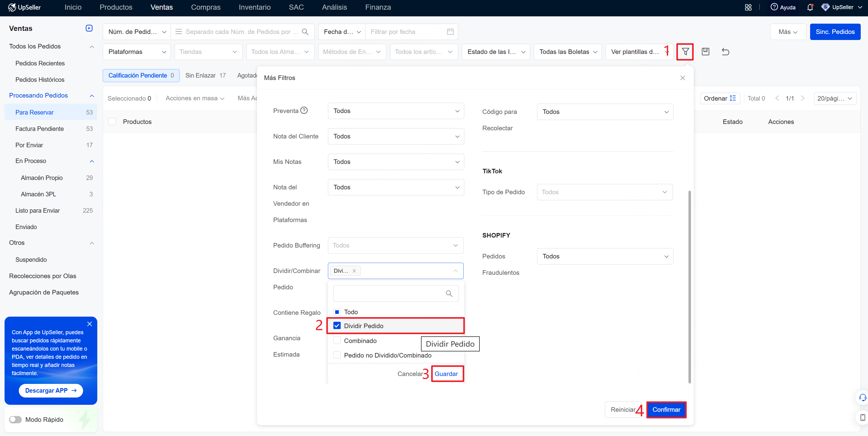Open the Pedidos Fraudulentos dropdown
The height and width of the screenshot is (436, 868).
click(605, 256)
